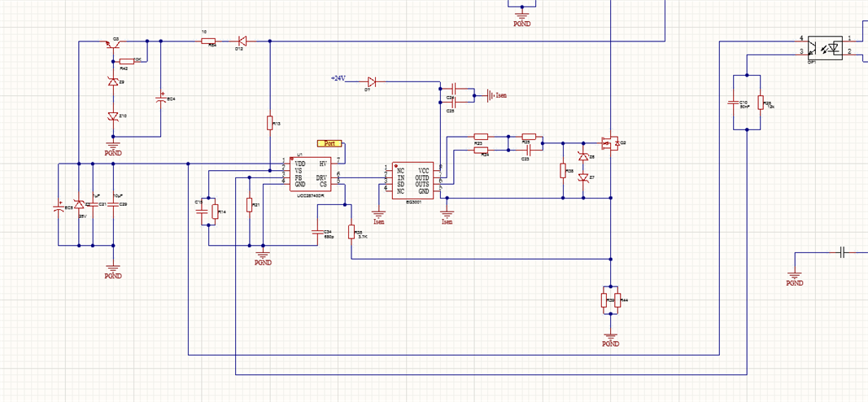Click the yellow Port label
The height and width of the screenshot is (402, 868).
point(329,143)
